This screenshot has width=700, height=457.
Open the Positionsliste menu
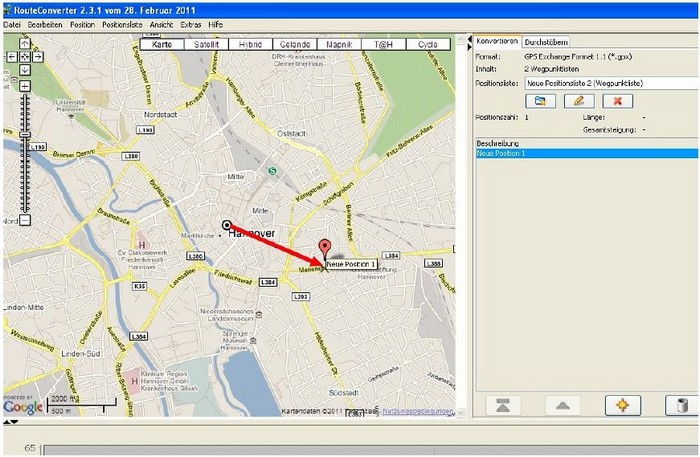click(x=122, y=25)
